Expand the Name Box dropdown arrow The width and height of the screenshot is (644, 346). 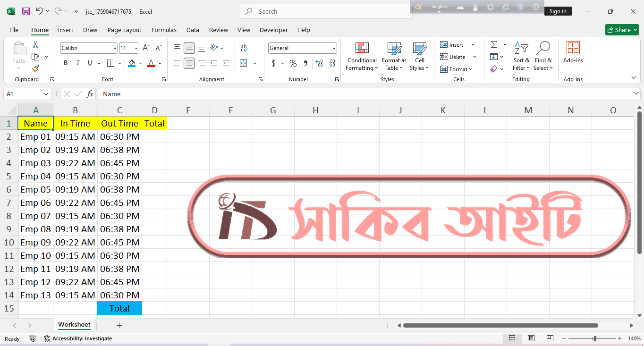click(x=46, y=94)
